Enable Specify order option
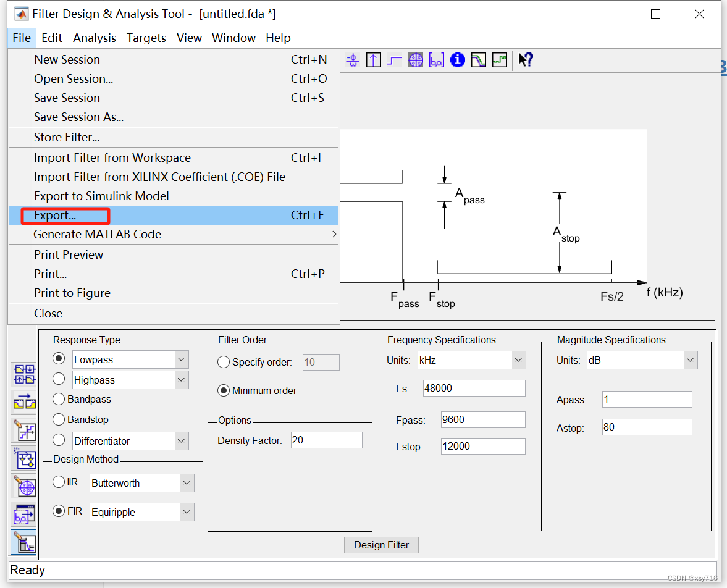This screenshot has height=588, width=727. [224, 362]
